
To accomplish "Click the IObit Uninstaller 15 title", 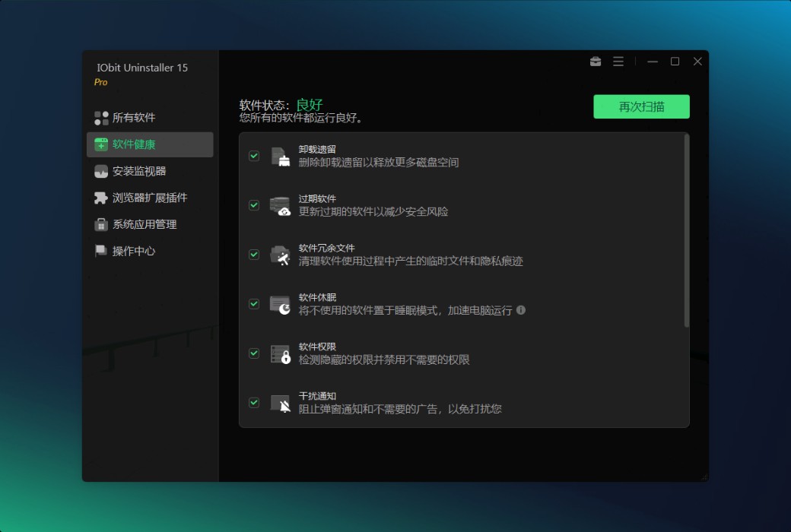I will click(142, 68).
